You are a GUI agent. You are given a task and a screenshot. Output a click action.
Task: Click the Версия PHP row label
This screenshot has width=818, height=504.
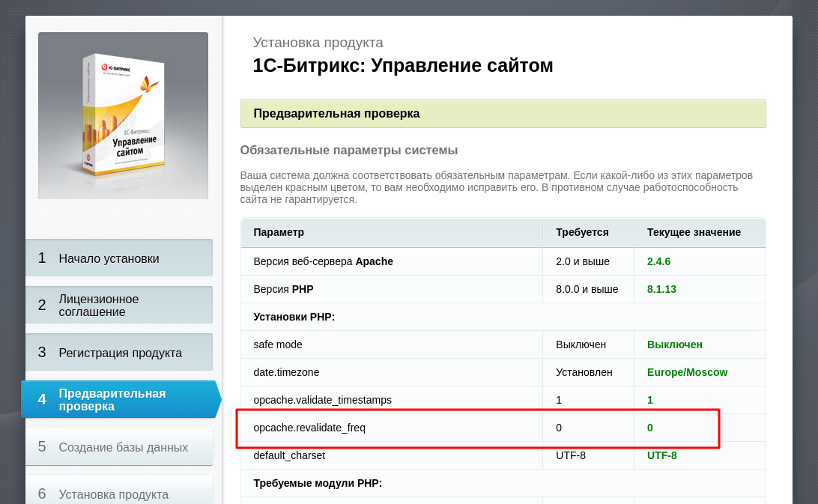tap(283, 289)
